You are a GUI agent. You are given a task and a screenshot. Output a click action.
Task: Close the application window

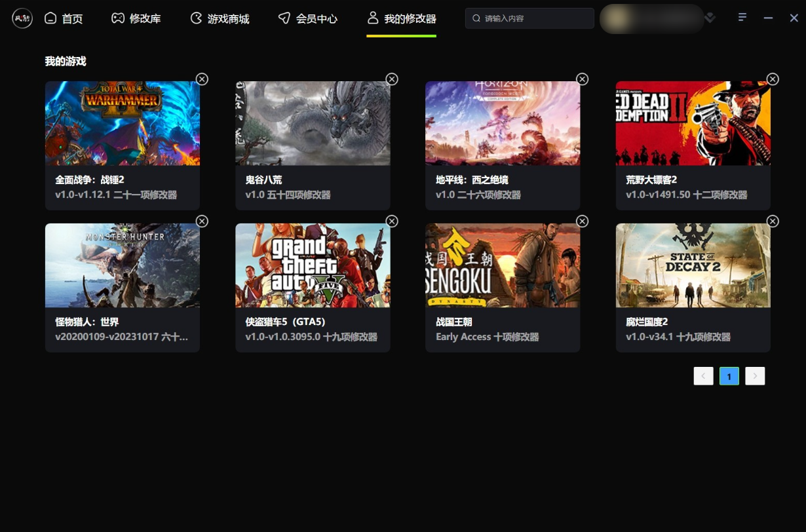click(x=794, y=18)
